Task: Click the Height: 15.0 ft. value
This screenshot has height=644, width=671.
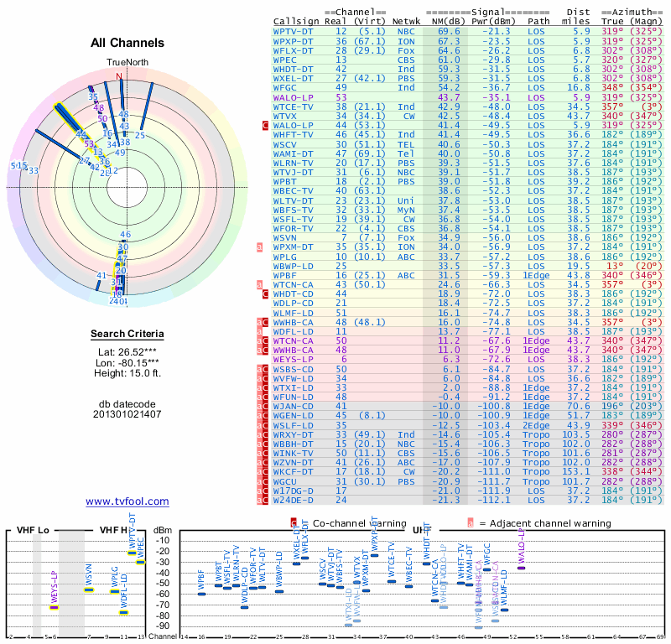Action: [127, 373]
